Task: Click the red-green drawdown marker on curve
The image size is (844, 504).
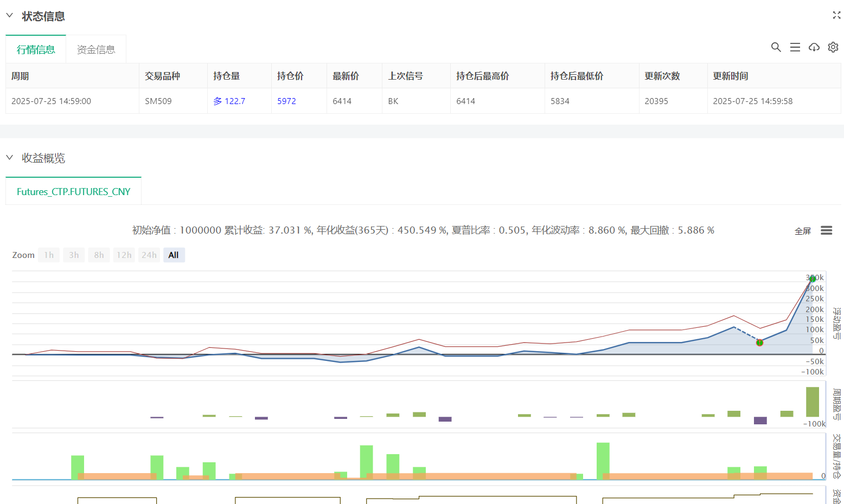Action: click(759, 343)
